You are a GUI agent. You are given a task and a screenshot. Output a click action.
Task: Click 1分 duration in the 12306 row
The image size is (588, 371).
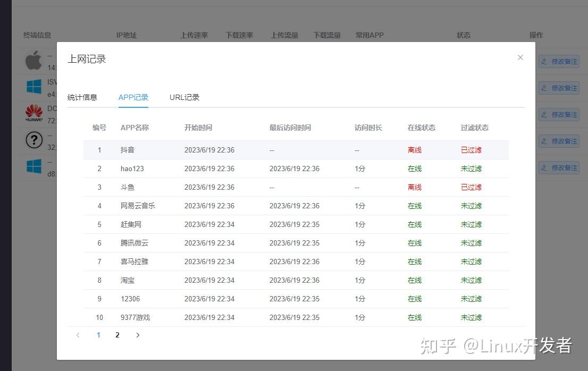point(359,299)
